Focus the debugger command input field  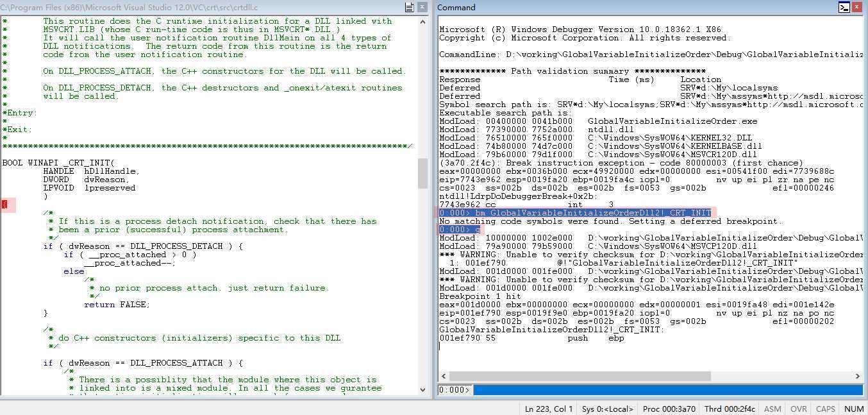(x=667, y=390)
